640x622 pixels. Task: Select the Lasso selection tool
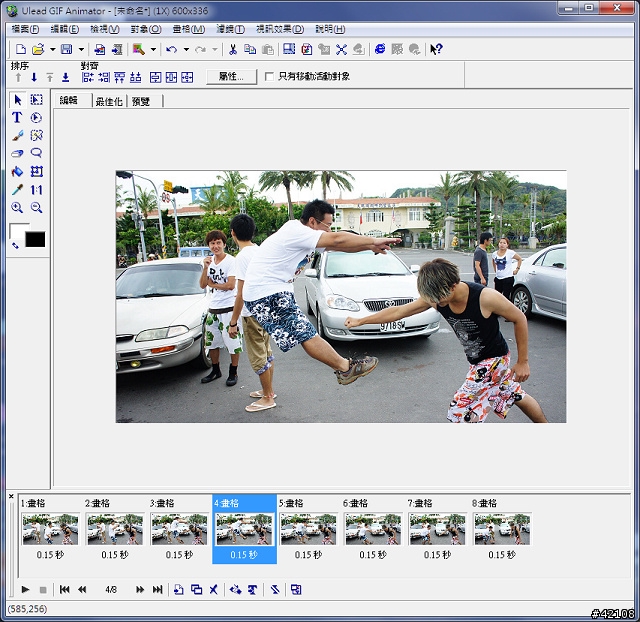pos(36,153)
